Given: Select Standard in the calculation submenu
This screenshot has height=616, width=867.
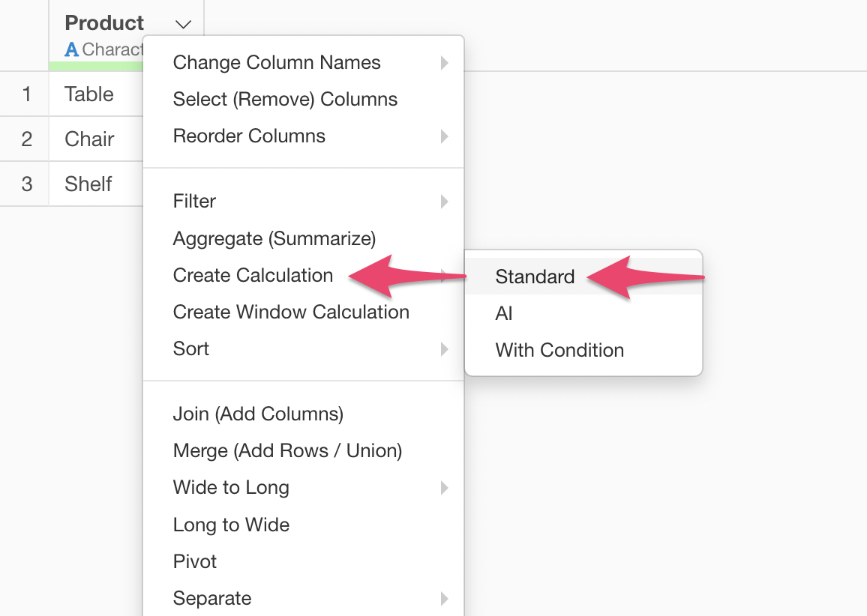Looking at the screenshot, I should [535, 277].
